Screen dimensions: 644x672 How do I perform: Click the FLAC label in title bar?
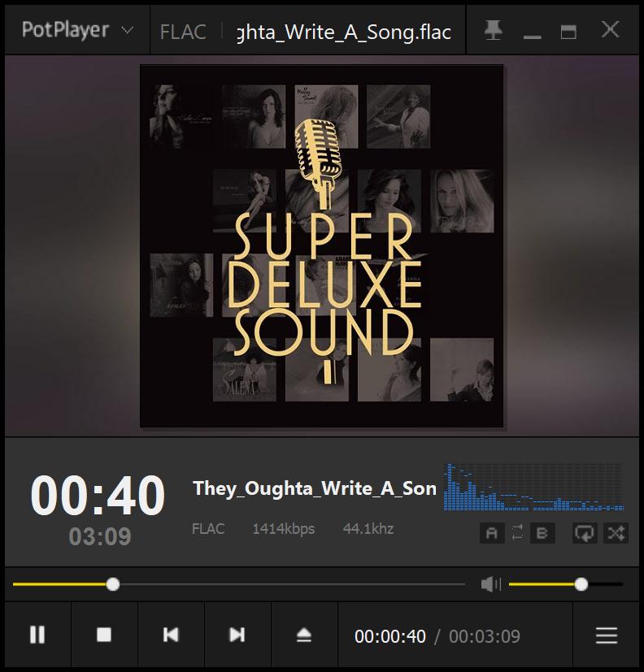coord(183,33)
